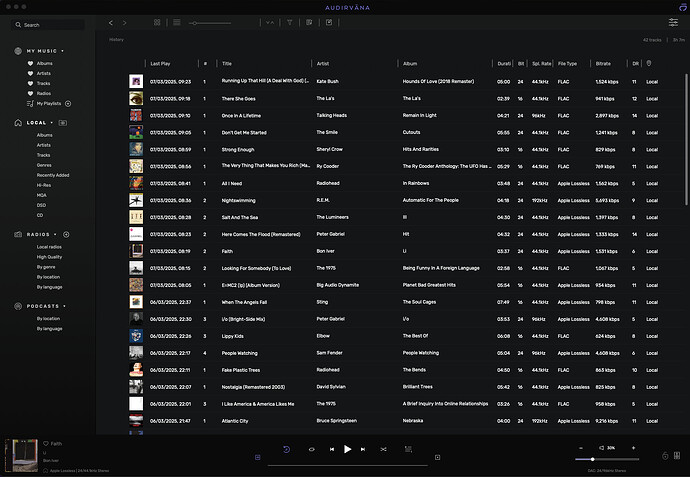Screen dimensions: 690x477
Task: Go back with the left arrow
Action: click(111, 23)
